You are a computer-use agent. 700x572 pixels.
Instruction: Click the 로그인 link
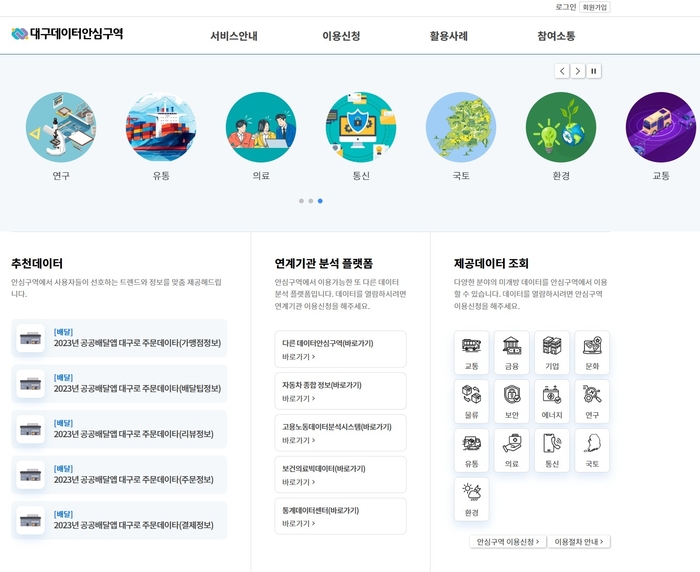566,7
